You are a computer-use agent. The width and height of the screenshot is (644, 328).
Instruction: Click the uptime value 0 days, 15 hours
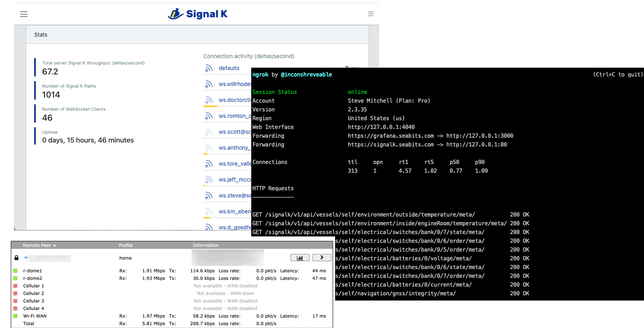(88, 140)
